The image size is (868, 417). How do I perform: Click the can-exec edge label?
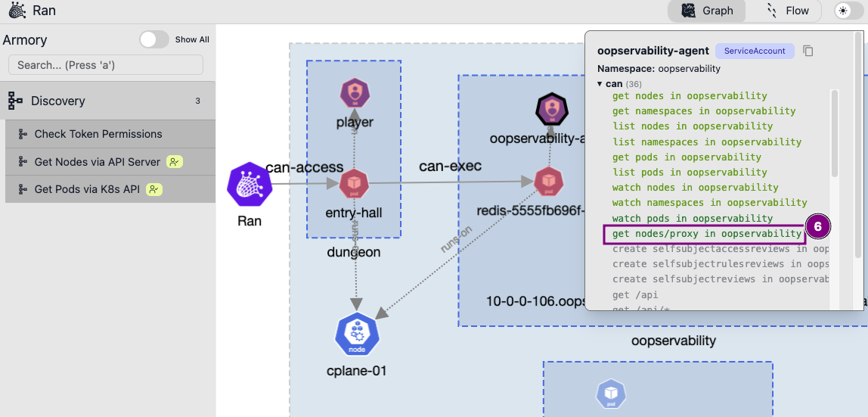click(450, 166)
